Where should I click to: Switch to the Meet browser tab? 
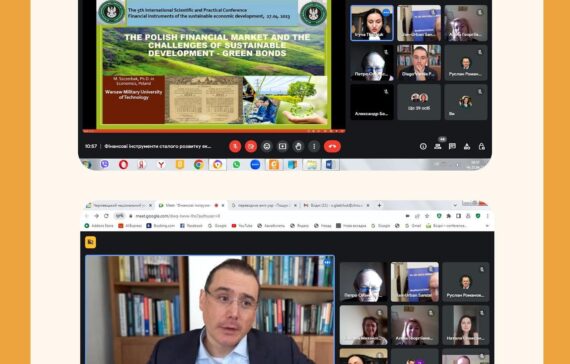click(x=189, y=205)
